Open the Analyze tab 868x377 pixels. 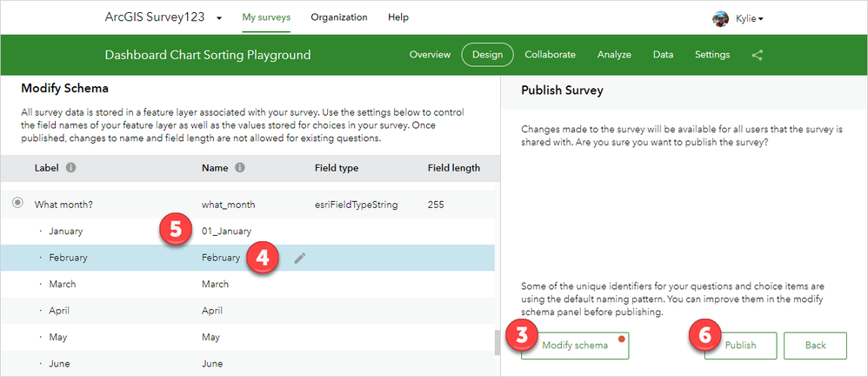click(614, 55)
